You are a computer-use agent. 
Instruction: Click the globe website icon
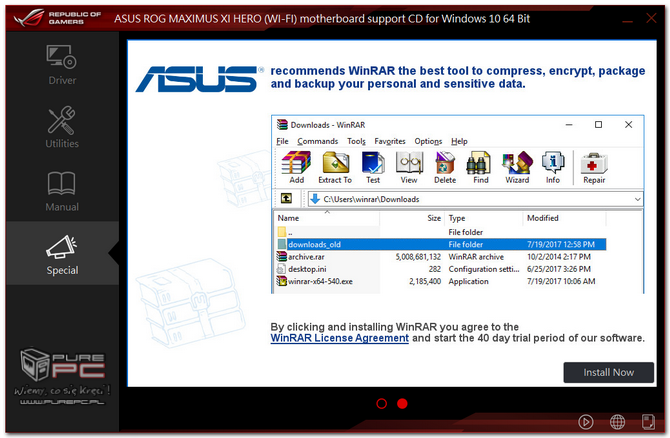point(617,422)
